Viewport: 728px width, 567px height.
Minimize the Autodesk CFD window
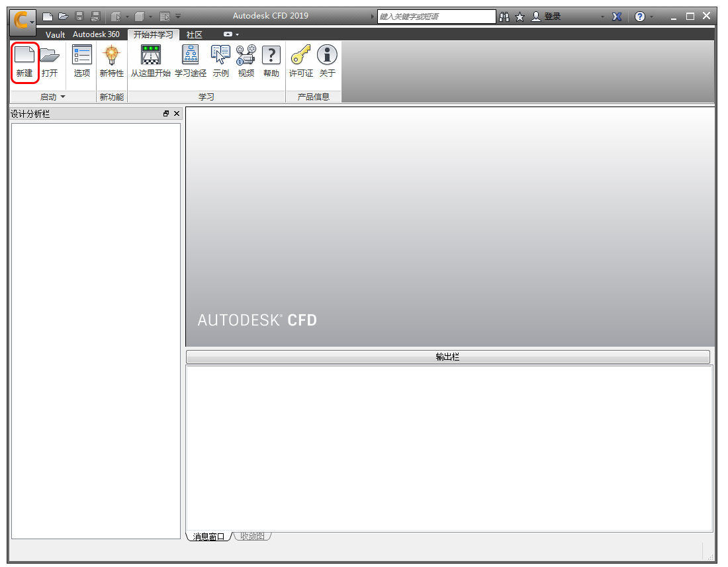click(674, 17)
